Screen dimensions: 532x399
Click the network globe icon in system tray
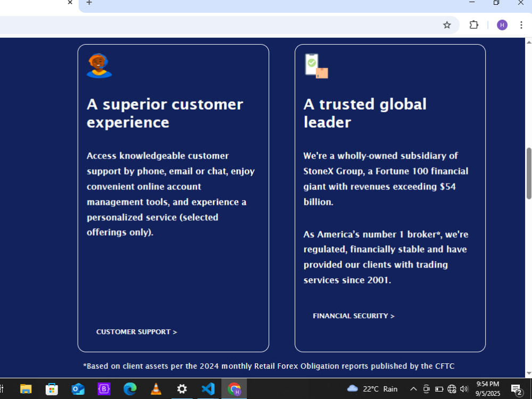[x=452, y=389]
